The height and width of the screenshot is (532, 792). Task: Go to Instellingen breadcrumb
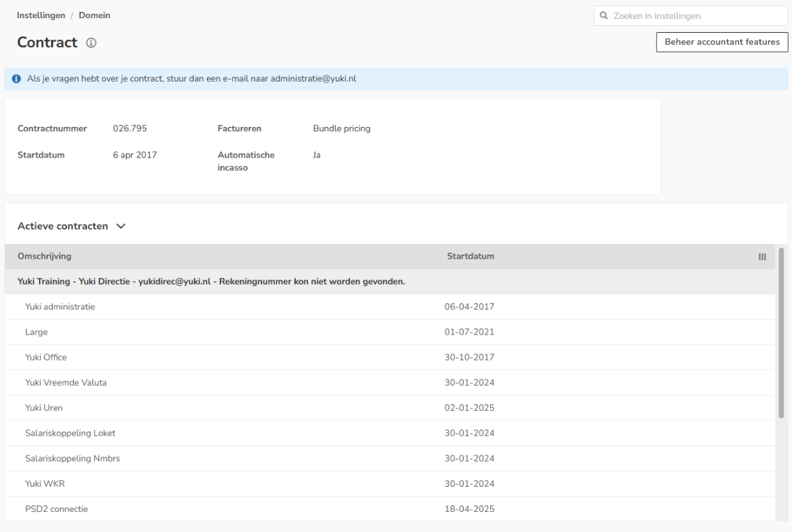tap(41, 15)
